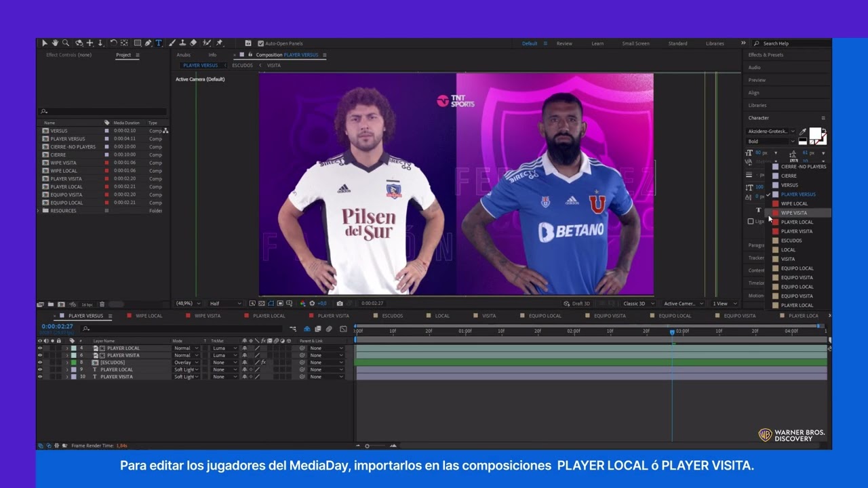Screen dimensions: 868x488
Task: Hide the ESCUDOS layer with eye icon
Action: [40, 363]
